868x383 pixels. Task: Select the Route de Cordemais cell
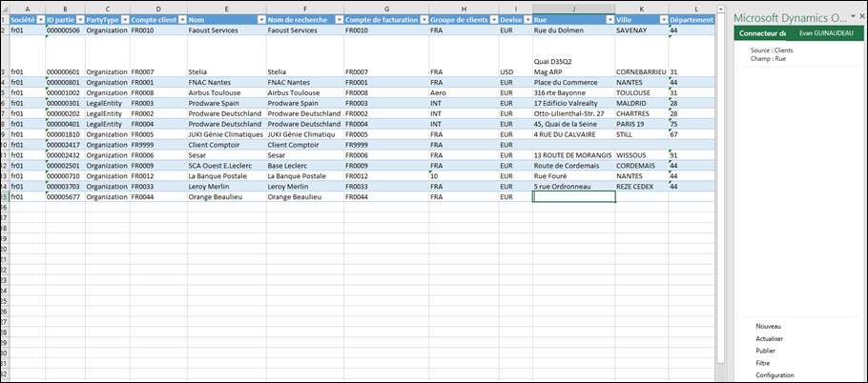[x=573, y=166]
